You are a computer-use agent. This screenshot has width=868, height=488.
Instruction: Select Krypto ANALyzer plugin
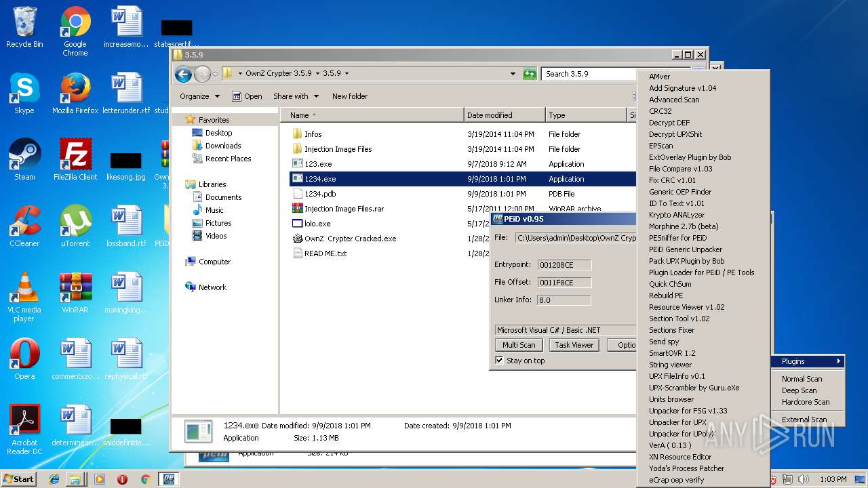pyautogui.click(x=703, y=215)
